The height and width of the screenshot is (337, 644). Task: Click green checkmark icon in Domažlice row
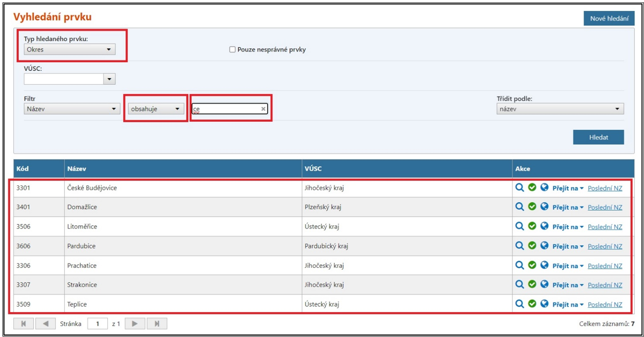(x=532, y=207)
